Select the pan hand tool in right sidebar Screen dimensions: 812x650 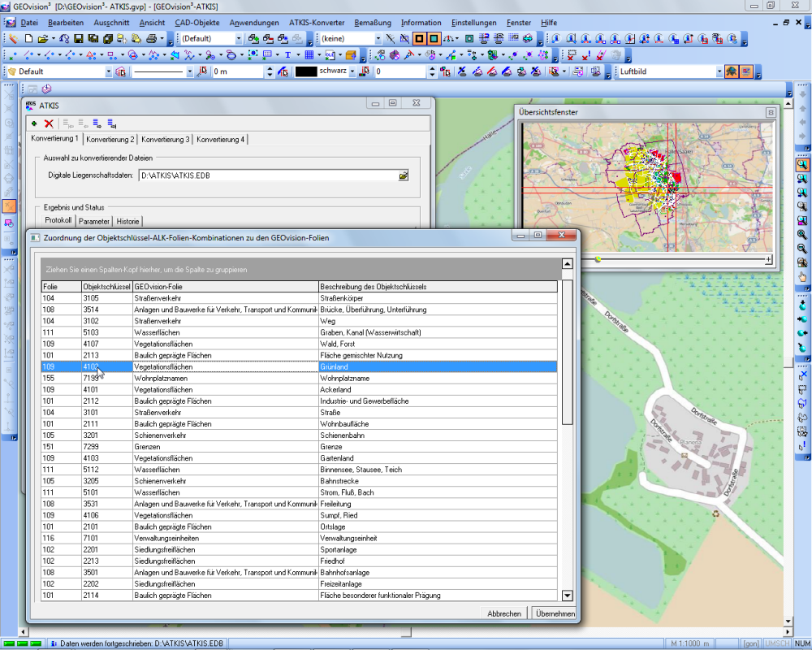pos(802,277)
